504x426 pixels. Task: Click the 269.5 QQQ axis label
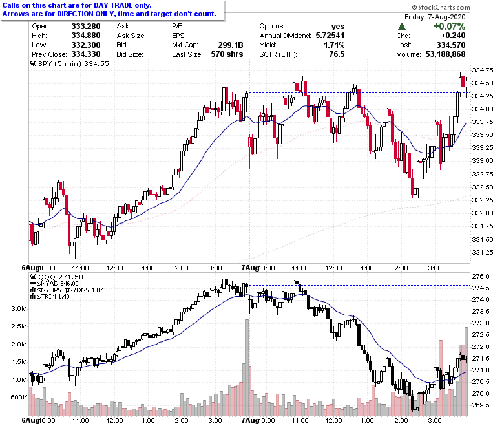click(481, 405)
